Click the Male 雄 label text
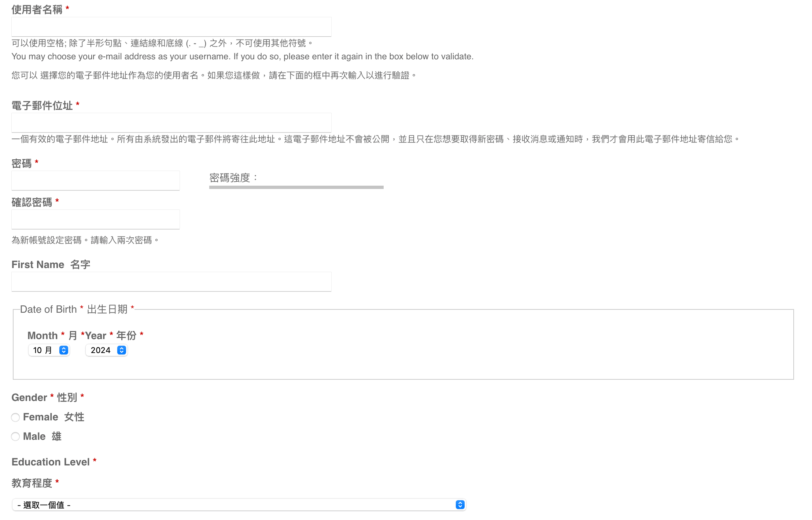The height and width of the screenshot is (520, 812). [42, 437]
